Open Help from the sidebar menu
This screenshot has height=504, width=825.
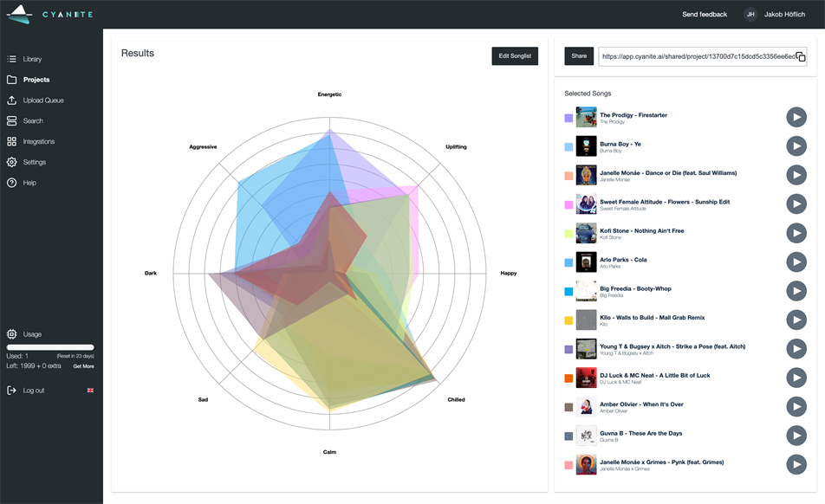pos(29,183)
